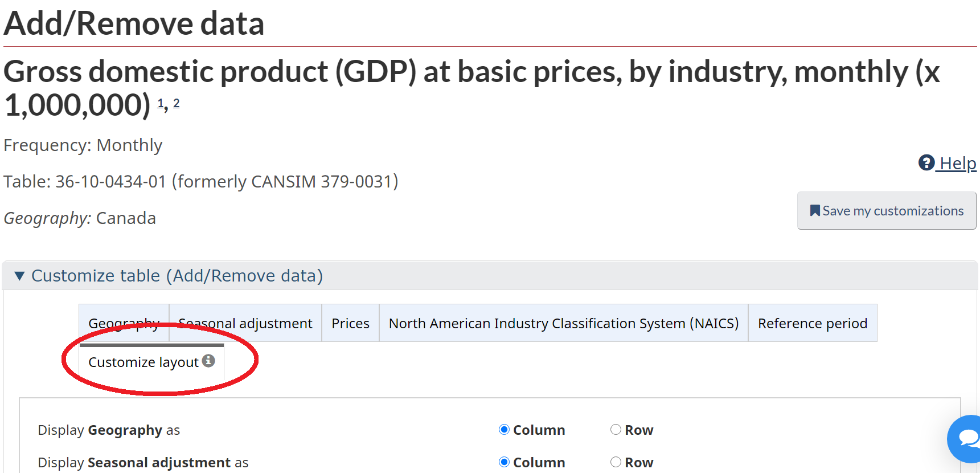The height and width of the screenshot is (473, 980).
Task: Switch to the Geography tab
Action: tap(124, 323)
